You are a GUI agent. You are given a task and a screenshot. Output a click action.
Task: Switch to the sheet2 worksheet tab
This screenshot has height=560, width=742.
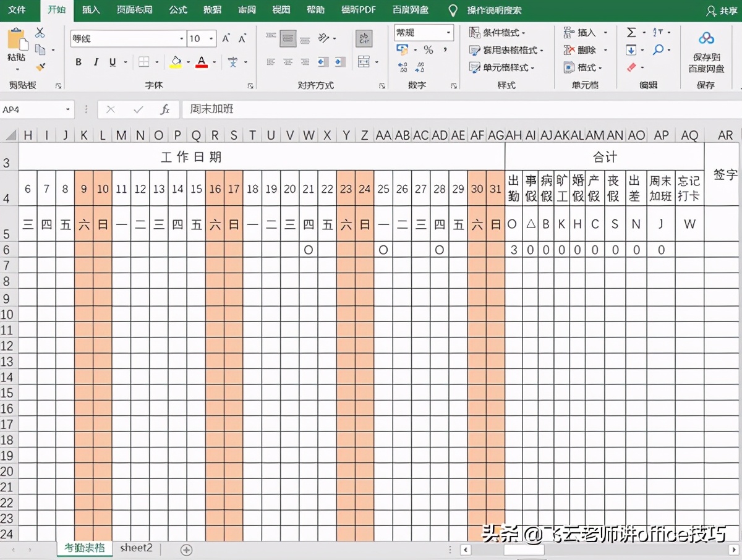point(136,548)
